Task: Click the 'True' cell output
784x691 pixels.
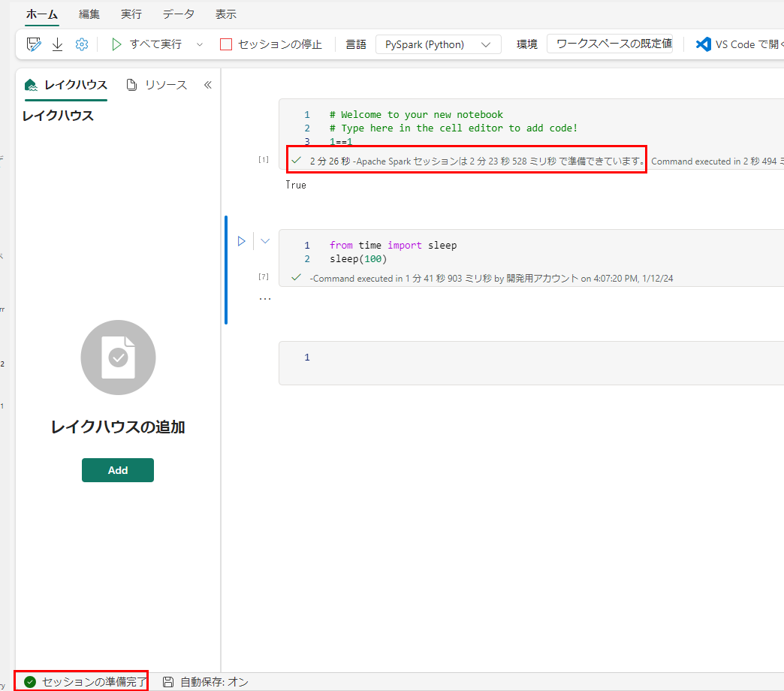Action: [x=296, y=185]
